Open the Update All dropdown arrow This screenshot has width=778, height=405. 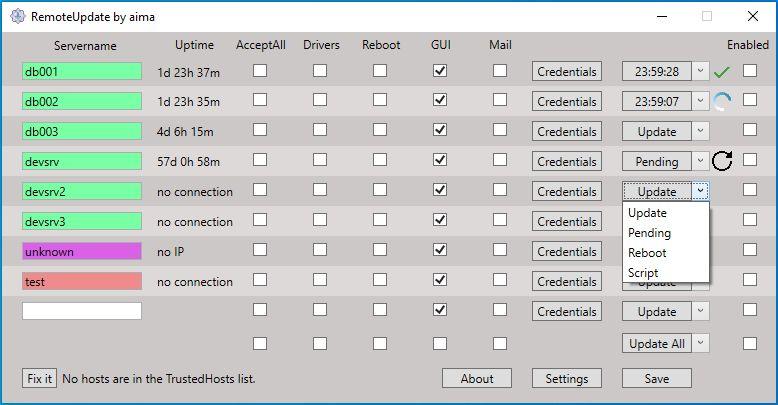coord(701,343)
